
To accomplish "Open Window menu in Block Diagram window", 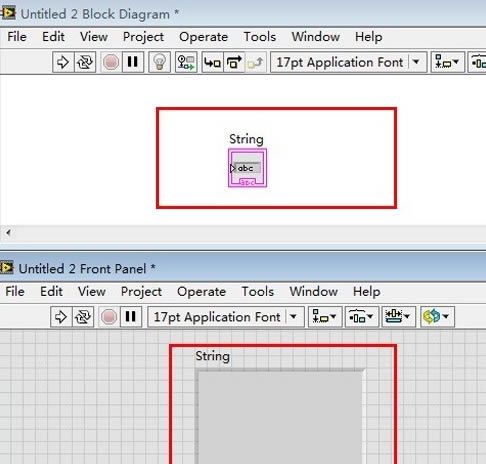I will pyautogui.click(x=316, y=37).
